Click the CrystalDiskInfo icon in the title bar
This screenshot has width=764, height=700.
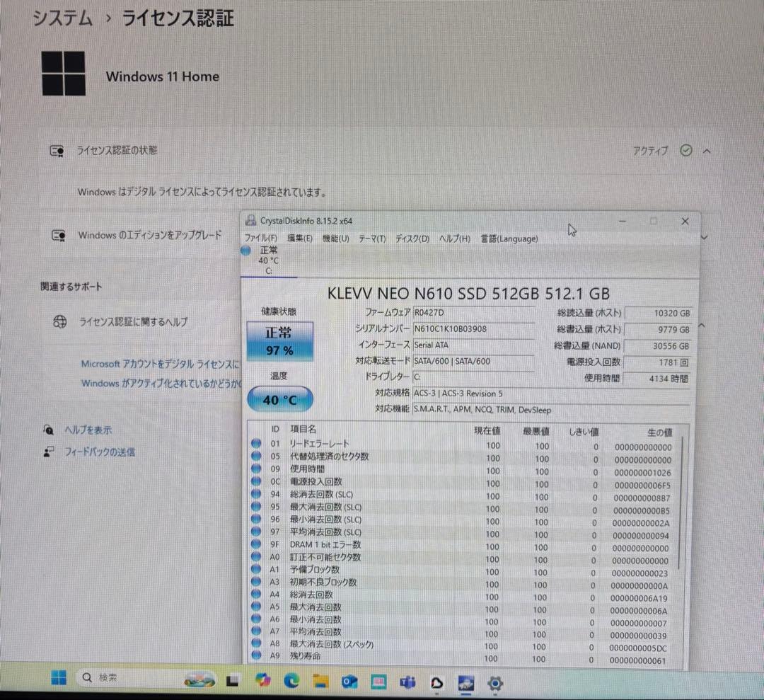[249, 221]
